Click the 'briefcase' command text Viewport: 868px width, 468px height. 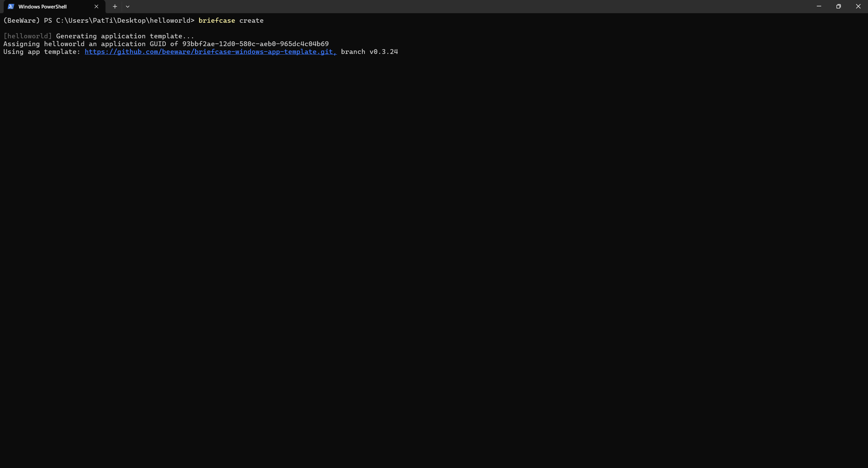pos(217,21)
